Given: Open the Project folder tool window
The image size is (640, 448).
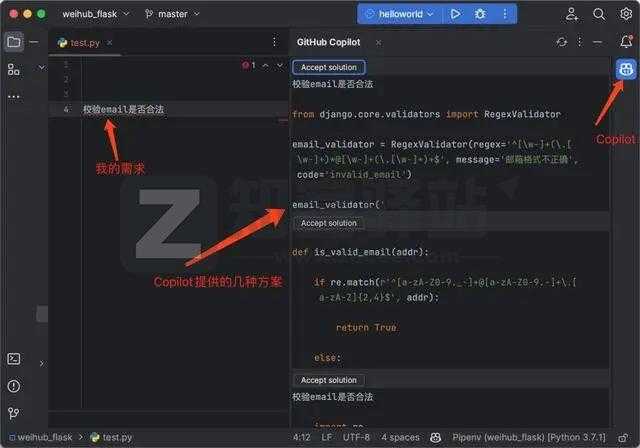Looking at the screenshot, I should [14, 42].
